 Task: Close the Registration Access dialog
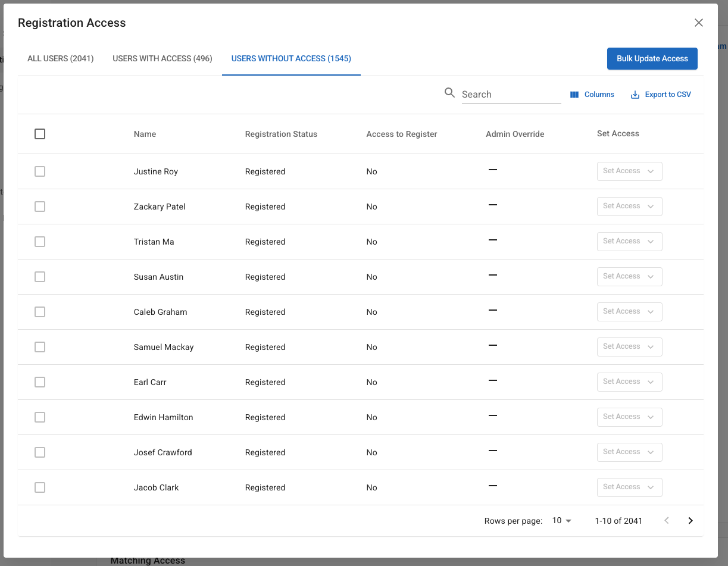pos(699,23)
